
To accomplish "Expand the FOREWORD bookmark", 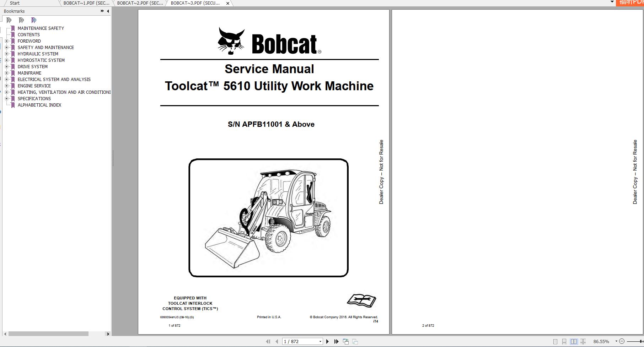I will [x=6, y=41].
